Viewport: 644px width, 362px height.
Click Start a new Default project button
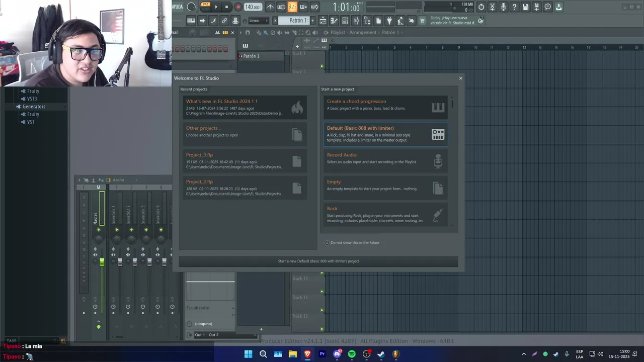coord(318,261)
